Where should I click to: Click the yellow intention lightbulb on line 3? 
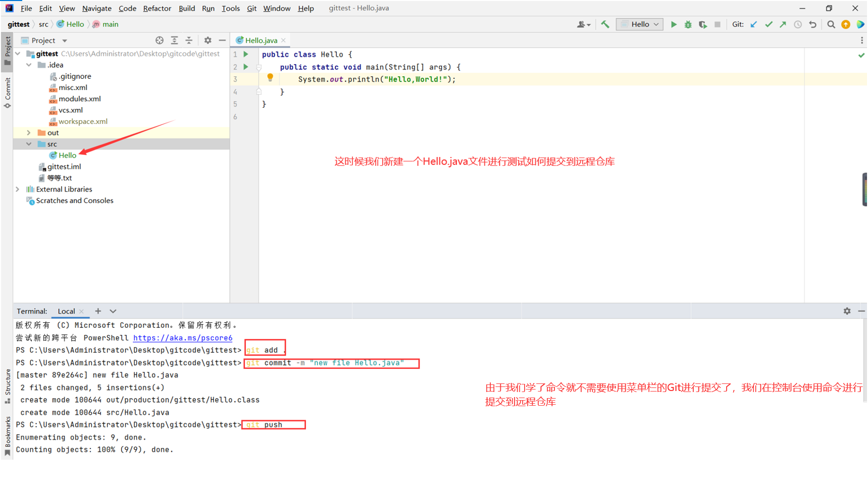pyautogui.click(x=270, y=78)
